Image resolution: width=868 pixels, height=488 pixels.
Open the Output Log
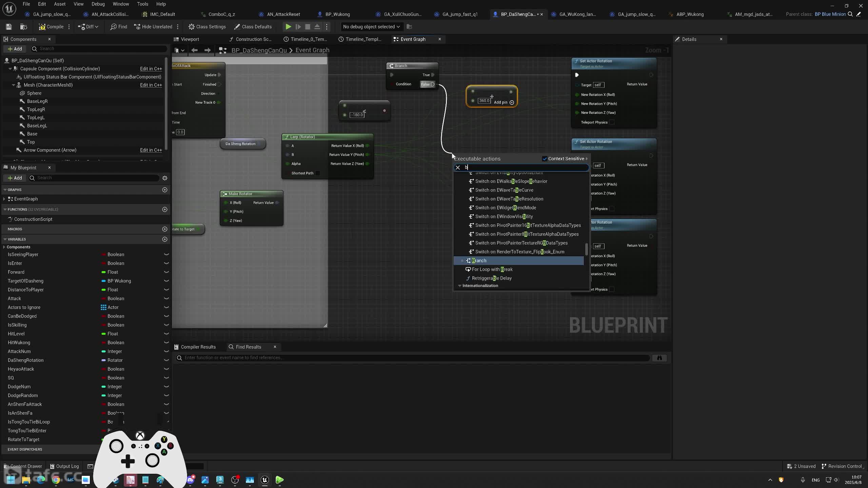coord(64,466)
